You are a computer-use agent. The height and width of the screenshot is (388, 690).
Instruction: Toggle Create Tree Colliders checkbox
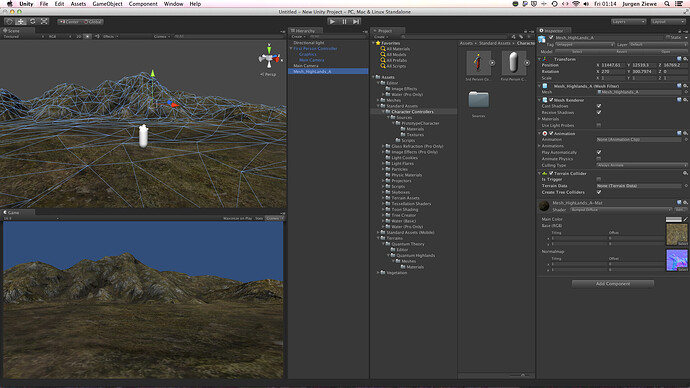[598, 192]
